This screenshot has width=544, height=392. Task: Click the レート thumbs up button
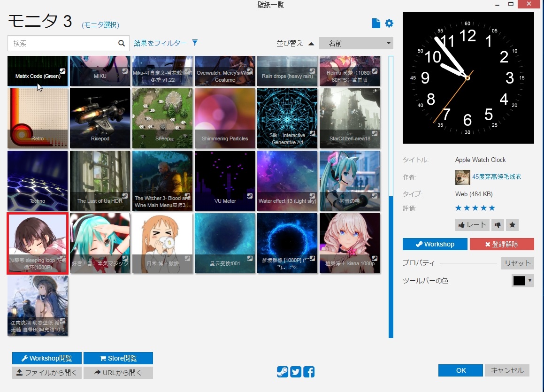[472, 225]
